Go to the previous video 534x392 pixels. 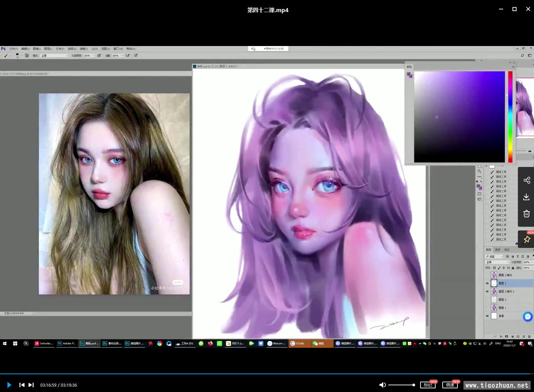coord(22,385)
